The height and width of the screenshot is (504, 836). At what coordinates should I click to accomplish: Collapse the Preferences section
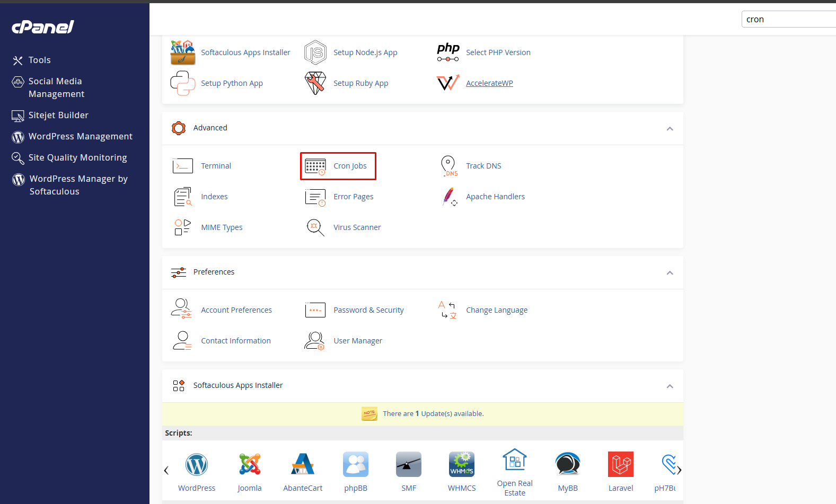670,273
